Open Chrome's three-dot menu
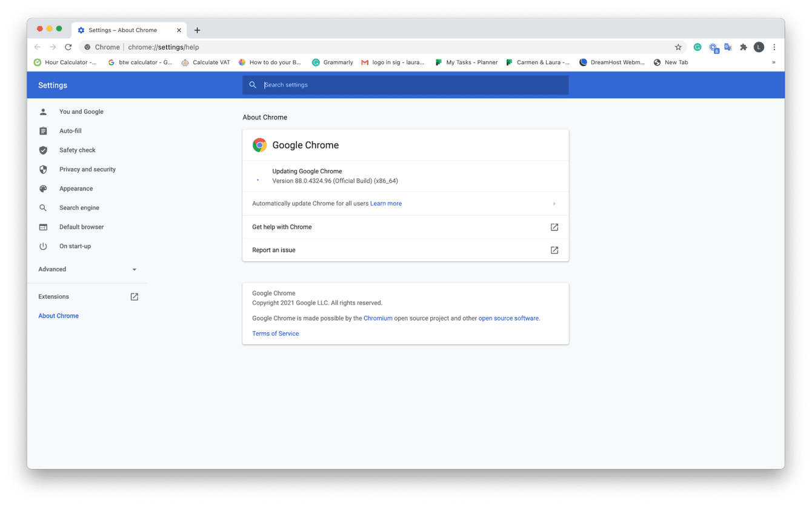 tap(774, 47)
